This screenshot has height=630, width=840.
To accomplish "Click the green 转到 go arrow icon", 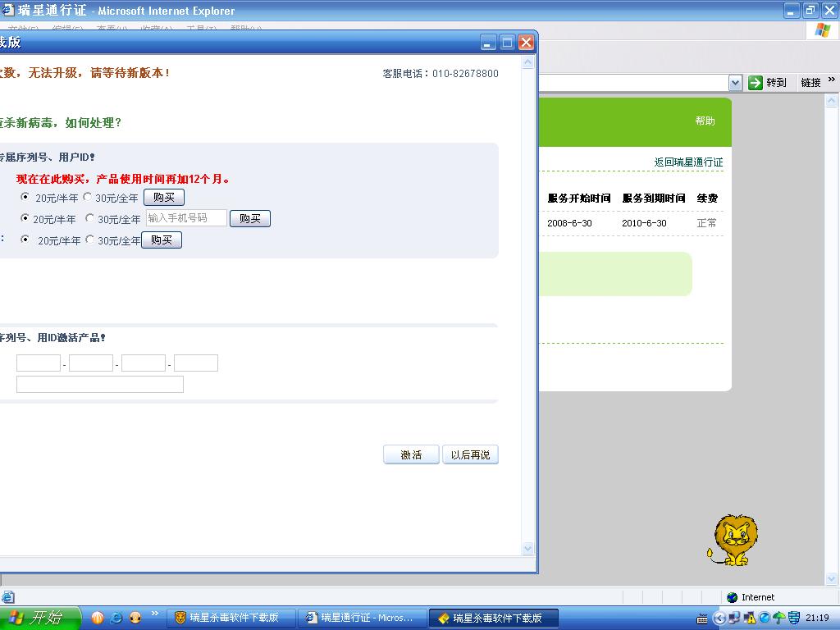I will coord(756,83).
